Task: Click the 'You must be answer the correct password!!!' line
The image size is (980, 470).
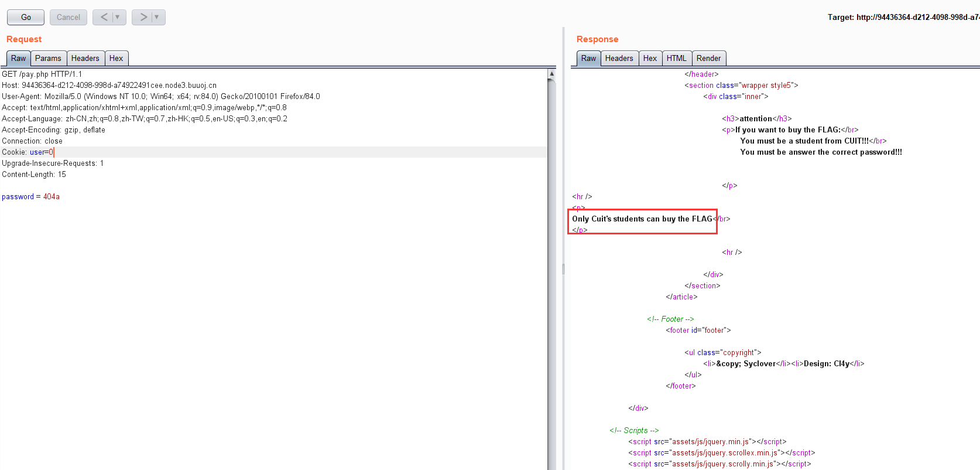Action: (x=821, y=152)
